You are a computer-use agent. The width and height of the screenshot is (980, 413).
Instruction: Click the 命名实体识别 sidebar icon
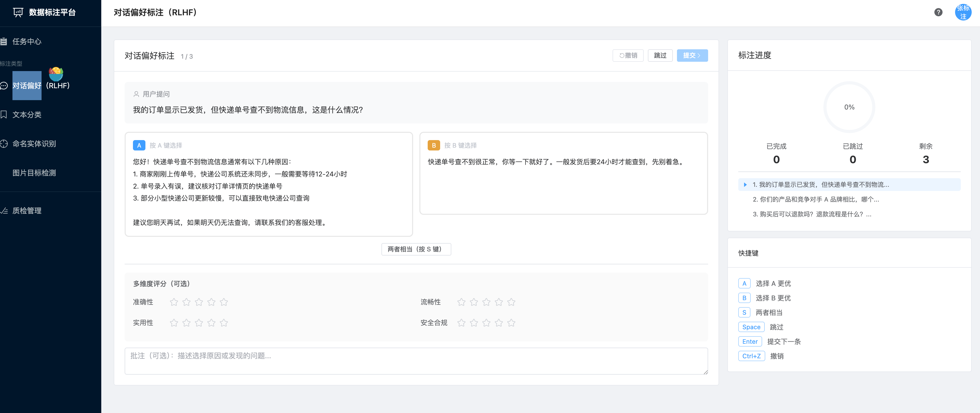pyautogui.click(x=4, y=144)
